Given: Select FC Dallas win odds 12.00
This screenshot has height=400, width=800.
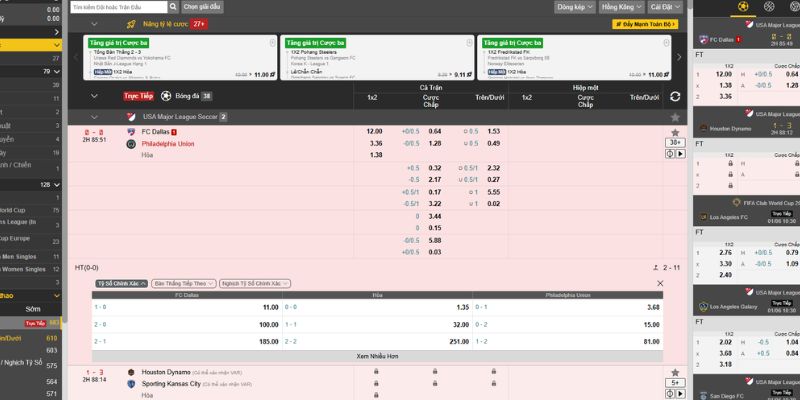Looking at the screenshot, I should tap(374, 132).
